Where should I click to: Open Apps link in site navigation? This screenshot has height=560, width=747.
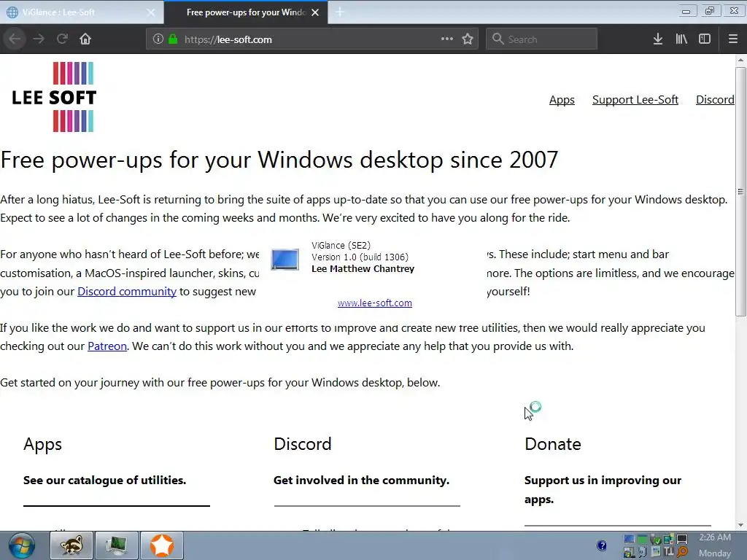(x=562, y=99)
